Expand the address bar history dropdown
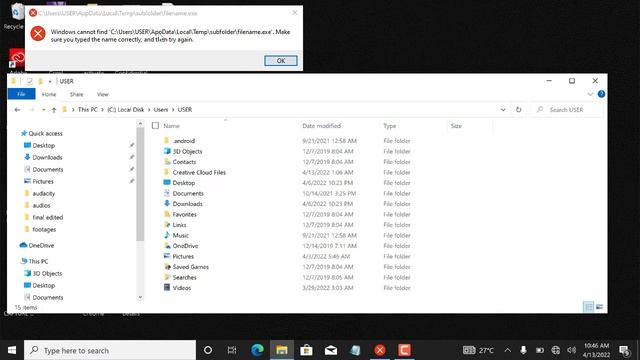 [x=503, y=110]
